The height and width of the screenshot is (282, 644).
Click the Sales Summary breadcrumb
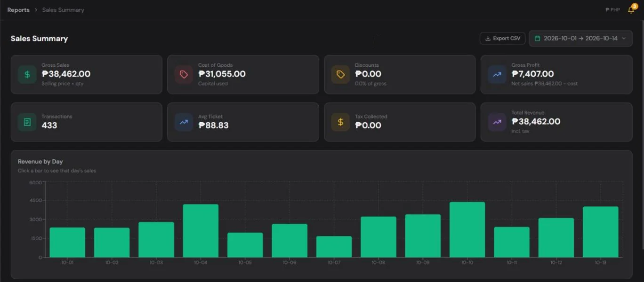[x=63, y=10]
